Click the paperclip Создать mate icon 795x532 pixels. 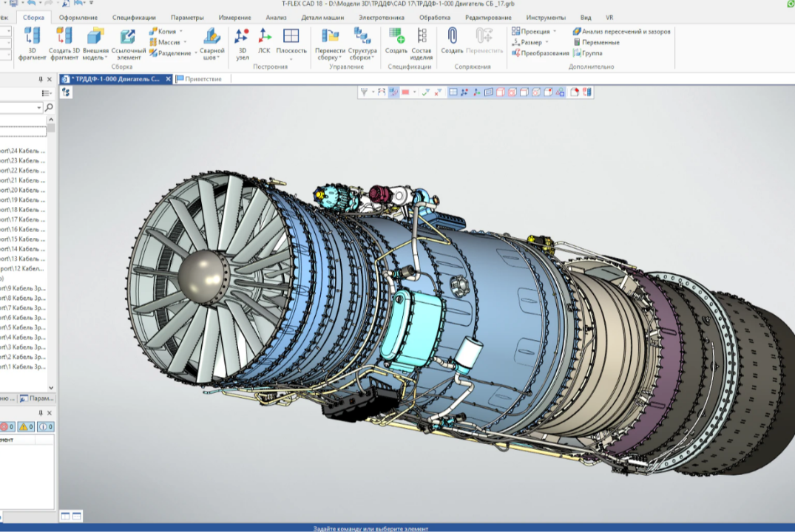pos(452,36)
